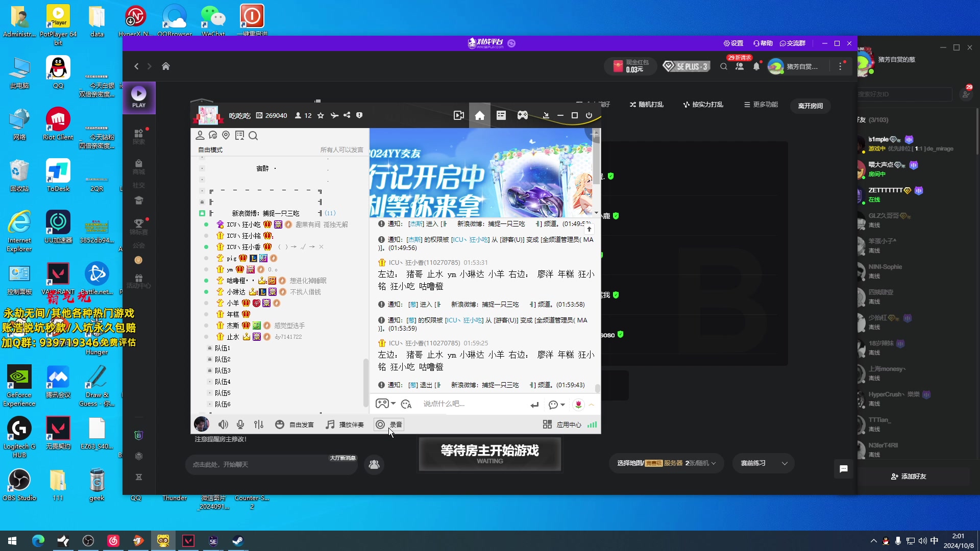Open the audio mixer settings icon in YY bar

[x=259, y=424]
